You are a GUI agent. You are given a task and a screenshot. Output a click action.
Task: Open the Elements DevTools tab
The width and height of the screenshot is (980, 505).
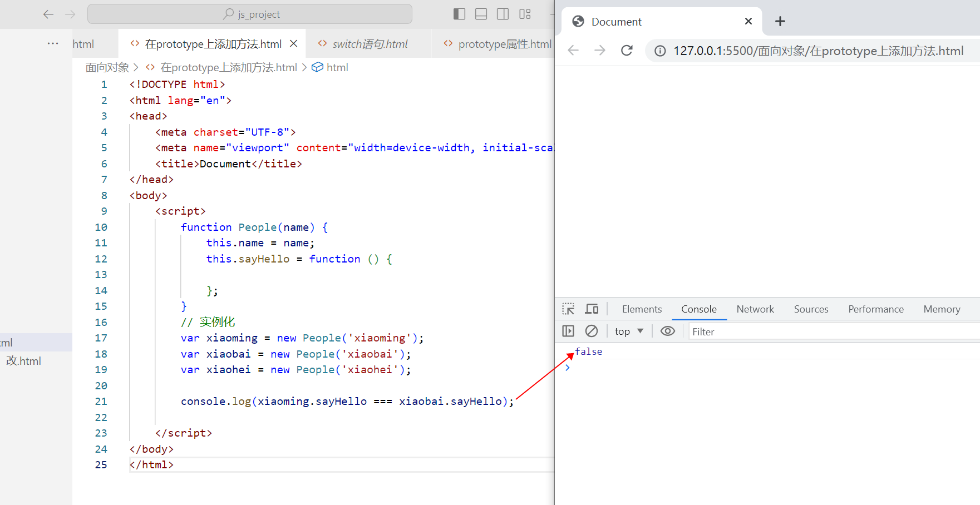642,309
